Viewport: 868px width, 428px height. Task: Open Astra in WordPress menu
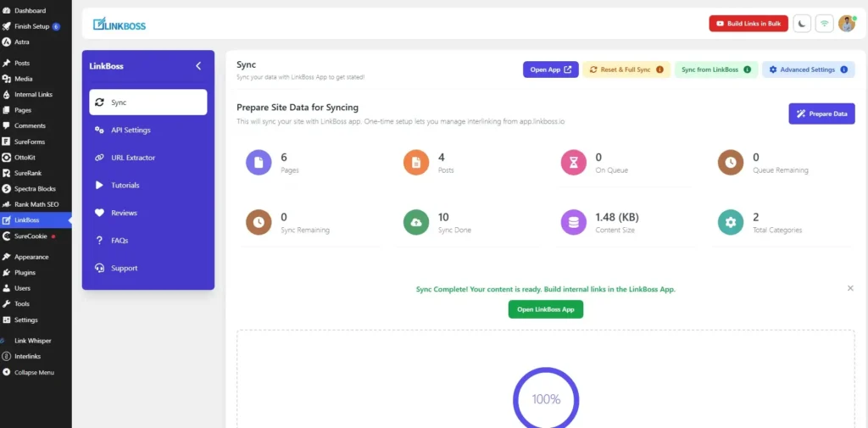[x=36, y=42]
